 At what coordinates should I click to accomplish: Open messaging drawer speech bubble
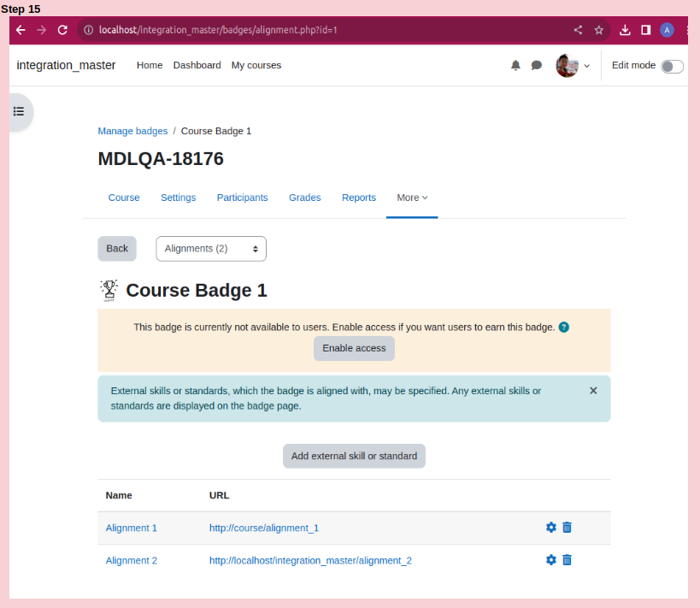click(537, 65)
